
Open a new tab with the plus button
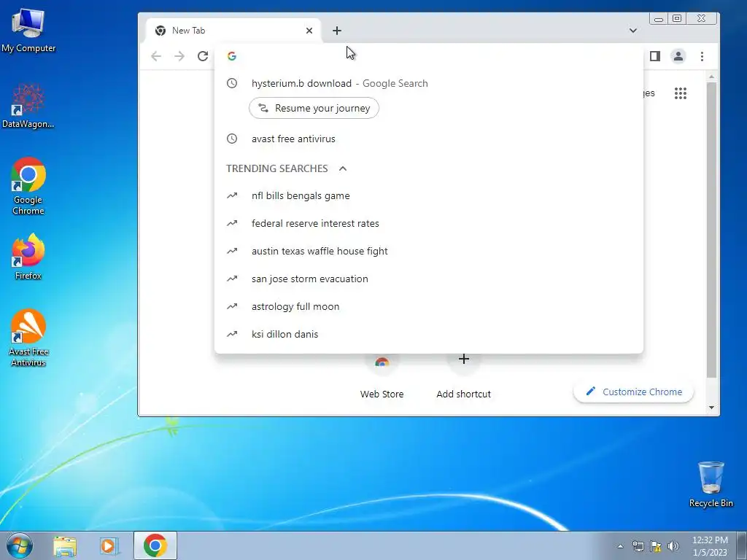click(x=337, y=31)
